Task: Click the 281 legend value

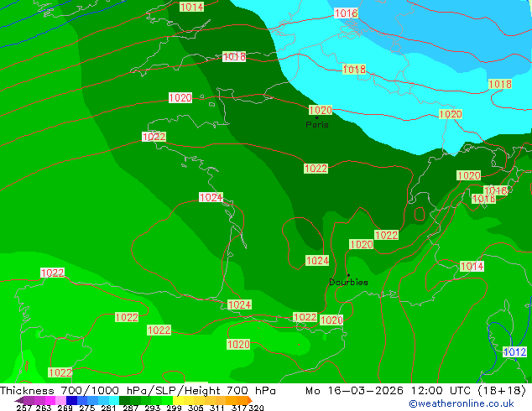Action: coord(108,408)
